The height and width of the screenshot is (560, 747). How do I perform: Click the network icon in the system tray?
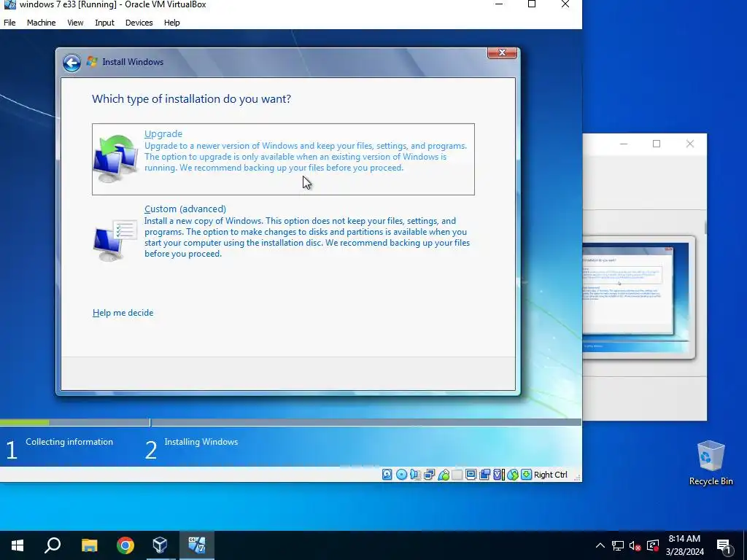[618, 545]
